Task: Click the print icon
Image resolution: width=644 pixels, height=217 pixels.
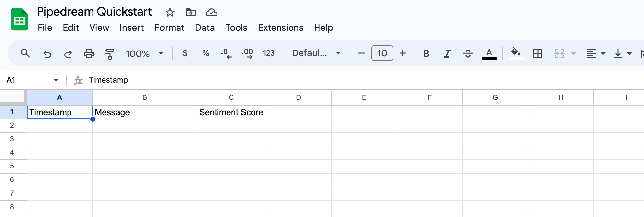Action: click(89, 53)
